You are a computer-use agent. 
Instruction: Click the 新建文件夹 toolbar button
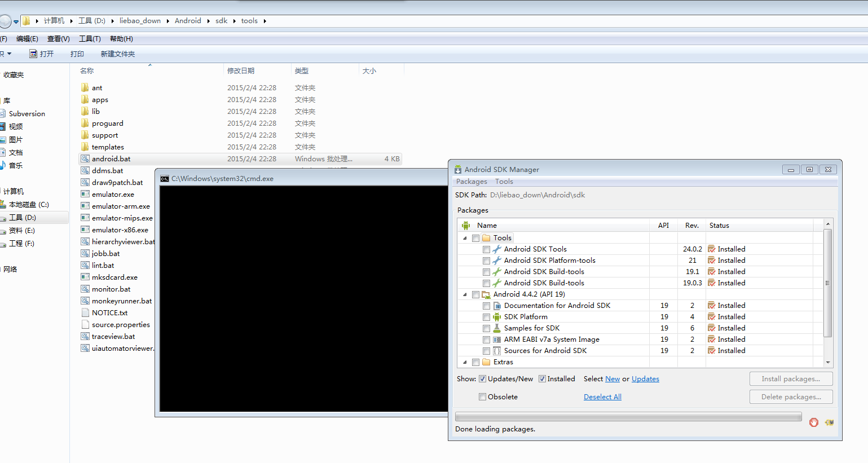tap(118, 54)
